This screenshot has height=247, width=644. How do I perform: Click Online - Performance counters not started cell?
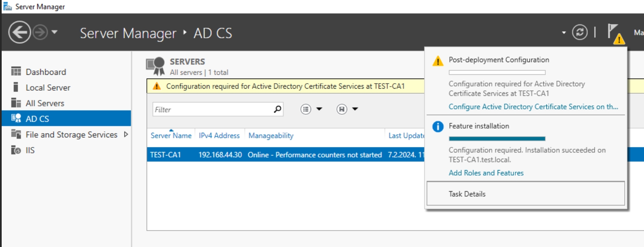point(315,155)
